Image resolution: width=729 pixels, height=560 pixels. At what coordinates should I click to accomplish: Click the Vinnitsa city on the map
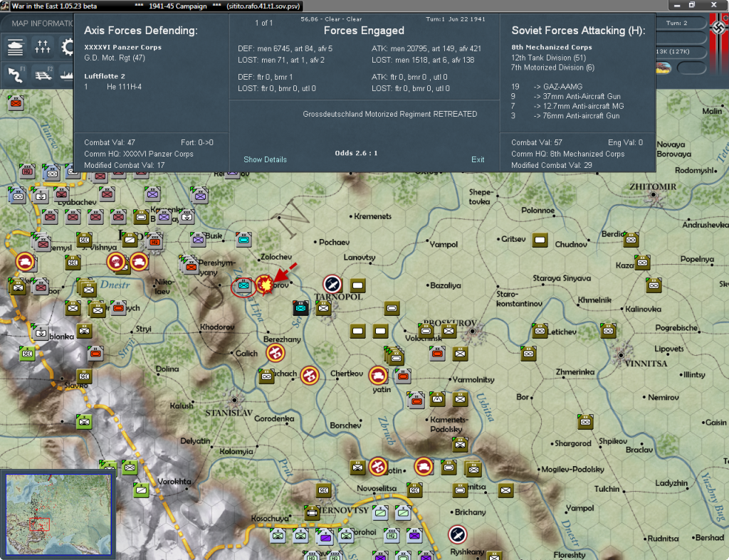621,355
